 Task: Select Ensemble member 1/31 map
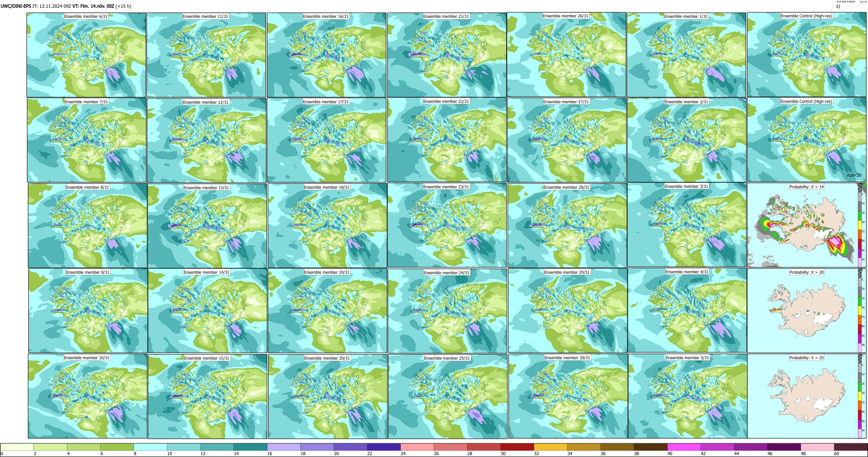click(x=686, y=55)
